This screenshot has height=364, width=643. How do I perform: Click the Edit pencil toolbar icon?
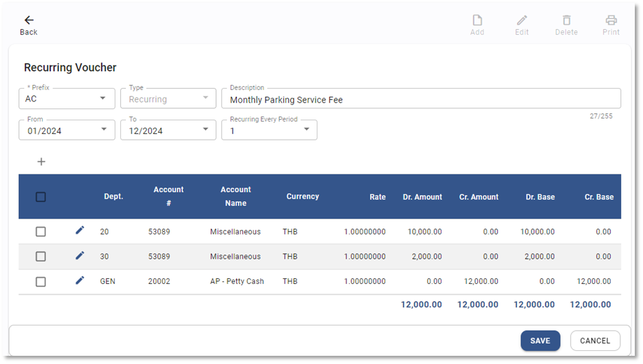point(521,20)
